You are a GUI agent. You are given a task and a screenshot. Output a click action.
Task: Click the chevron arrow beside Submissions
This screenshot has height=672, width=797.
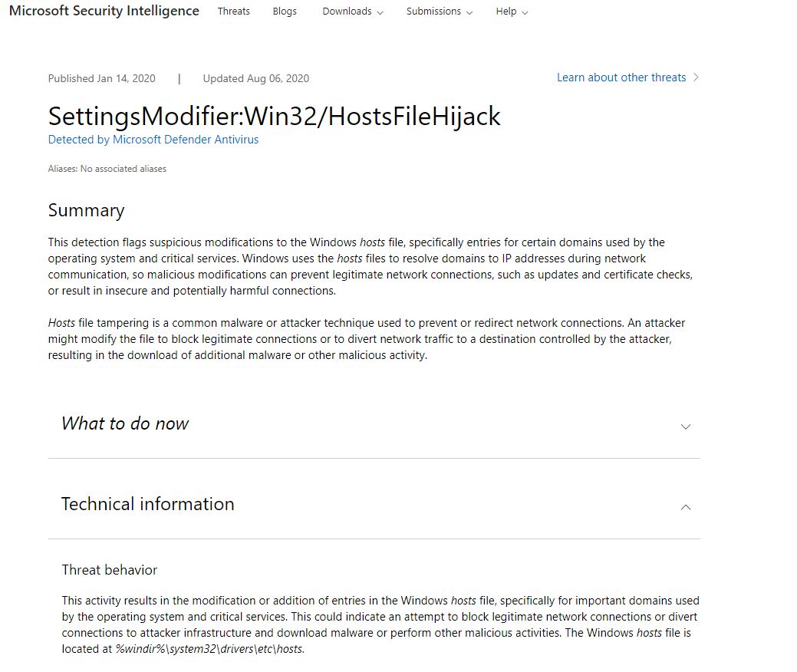469,12
